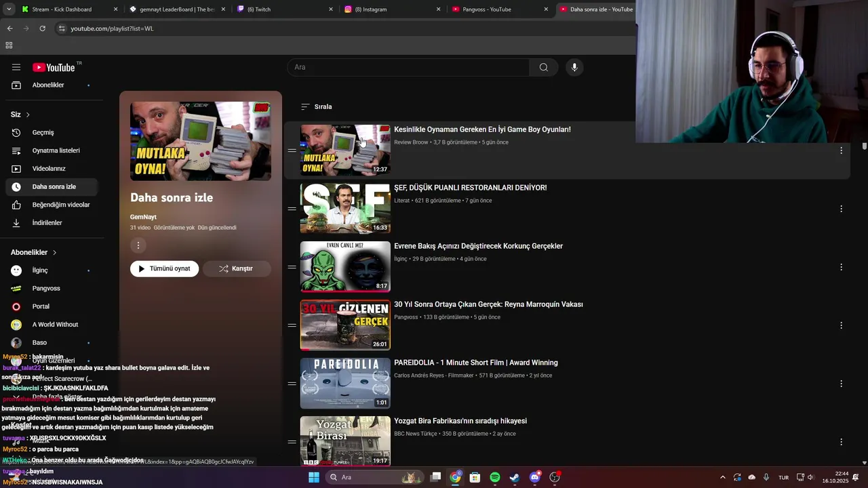Open Literat channel link
This screenshot has width=868, height=488.
[x=401, y=201]
